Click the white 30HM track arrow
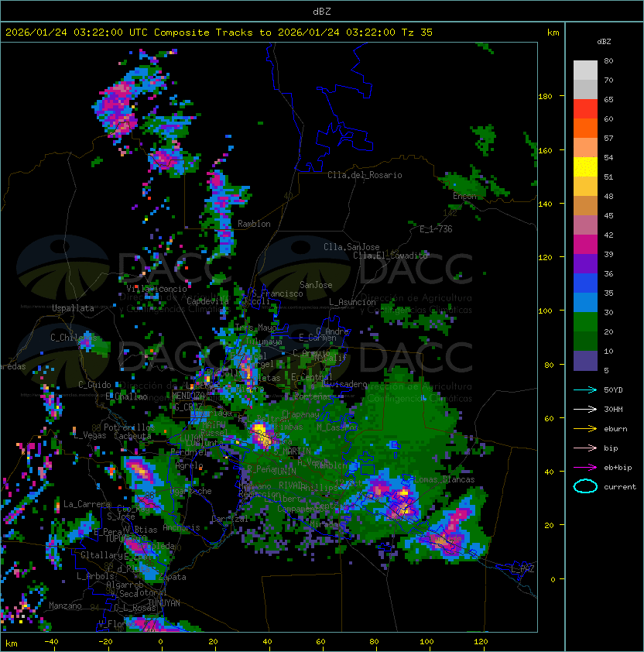 coord(585,410)
